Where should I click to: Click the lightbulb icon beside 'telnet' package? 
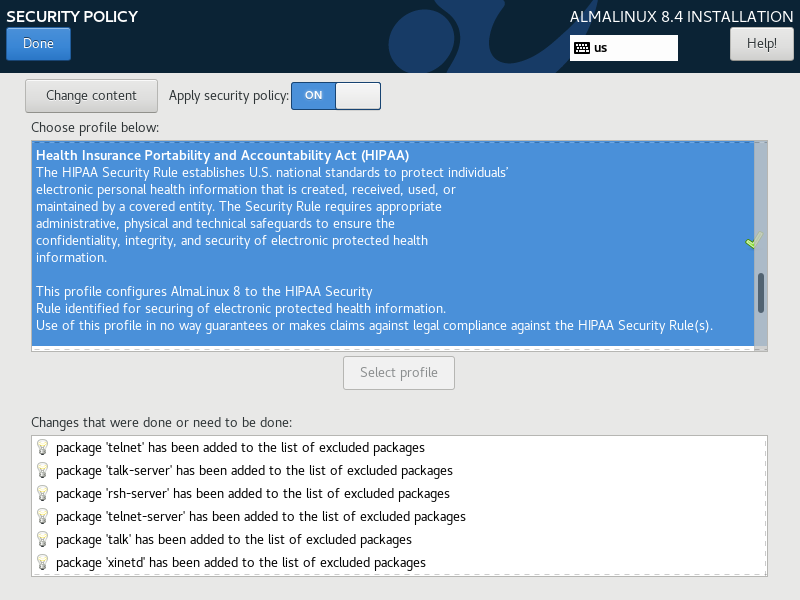(42, 448)
